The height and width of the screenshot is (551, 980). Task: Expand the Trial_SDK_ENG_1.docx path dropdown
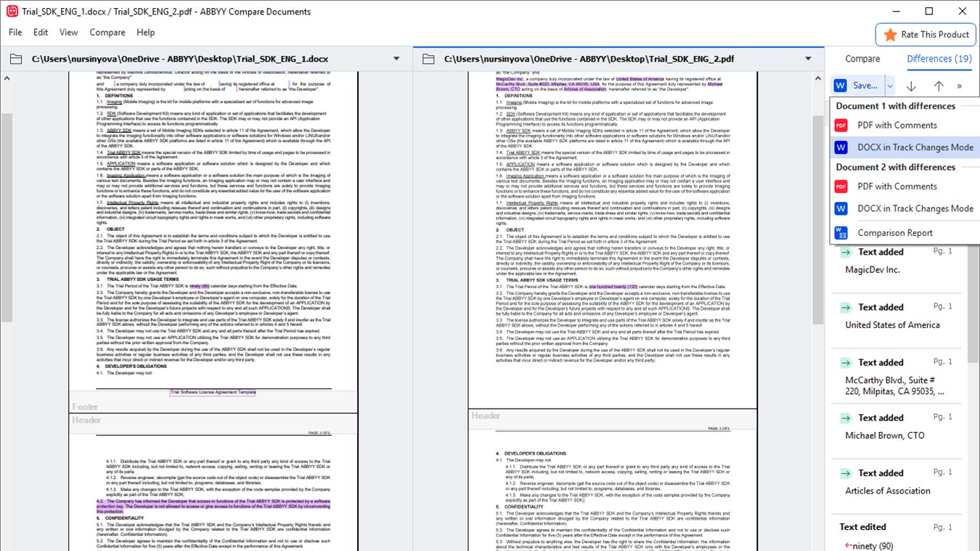coord(396,59)
